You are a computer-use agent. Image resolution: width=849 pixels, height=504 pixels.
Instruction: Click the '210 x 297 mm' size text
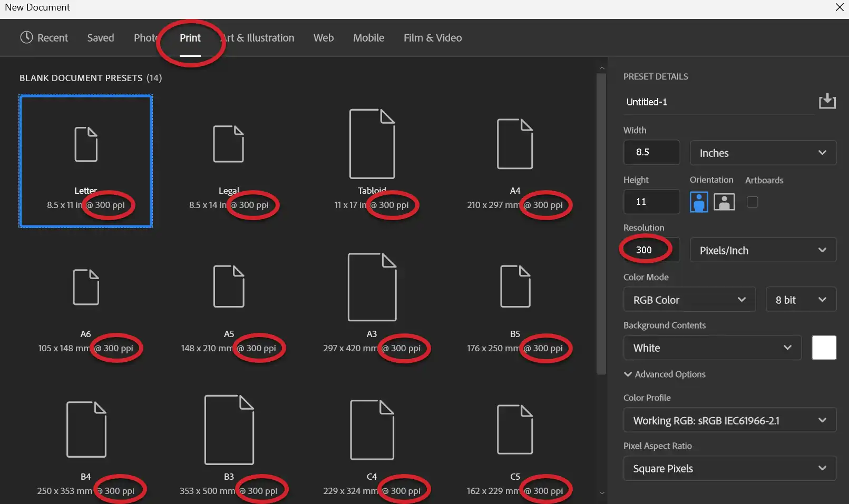click(x=493, y=205)
